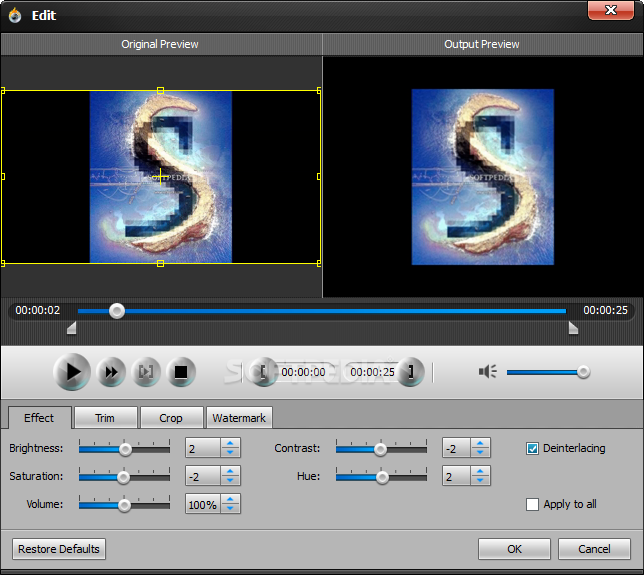Click the fast forward button
This screenshot has width=644, height=575.
point(111,372)
